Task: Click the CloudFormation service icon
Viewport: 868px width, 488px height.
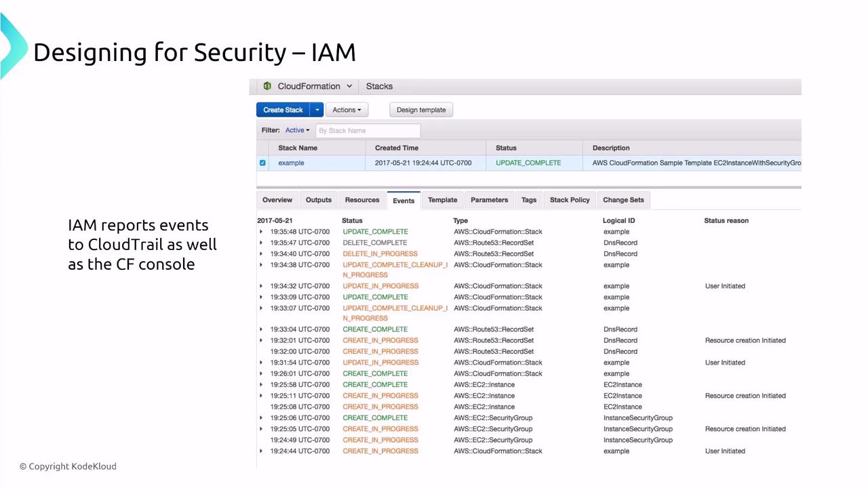Action: coord(267,86)
